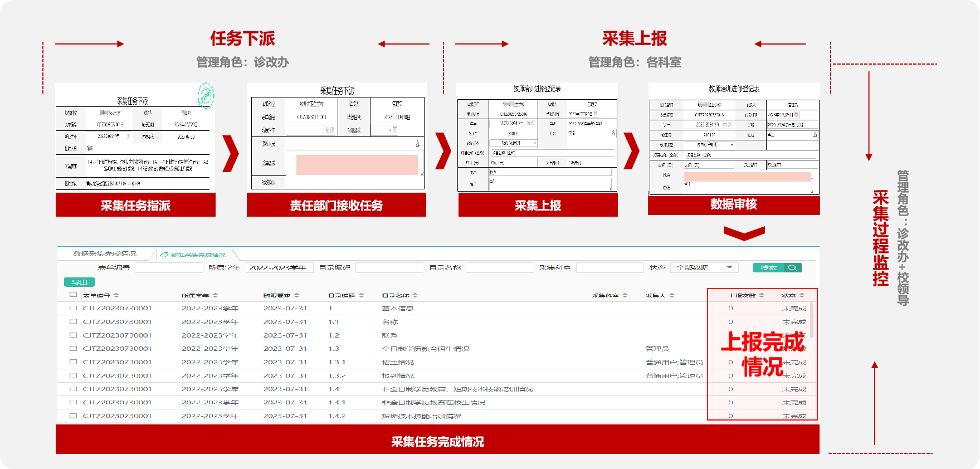
Task: Sort the table by 目录编码 column
Action: point(362,295)
